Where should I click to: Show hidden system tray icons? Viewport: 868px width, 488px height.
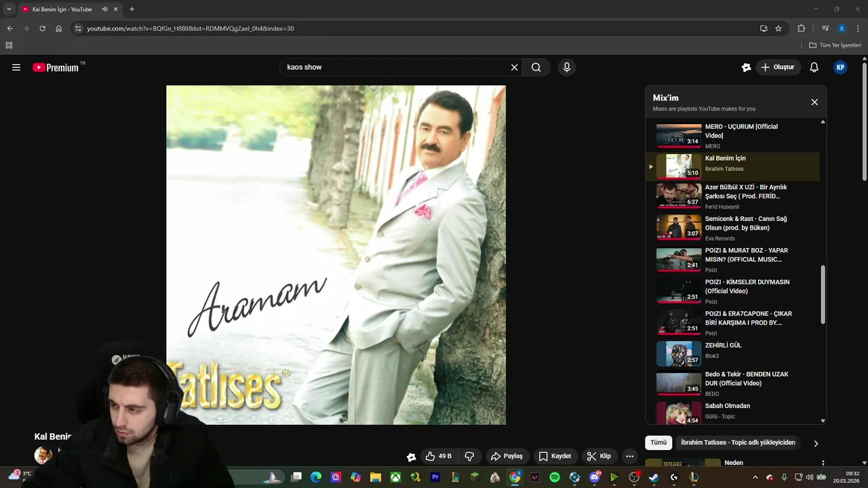click(x=756, y=477)
